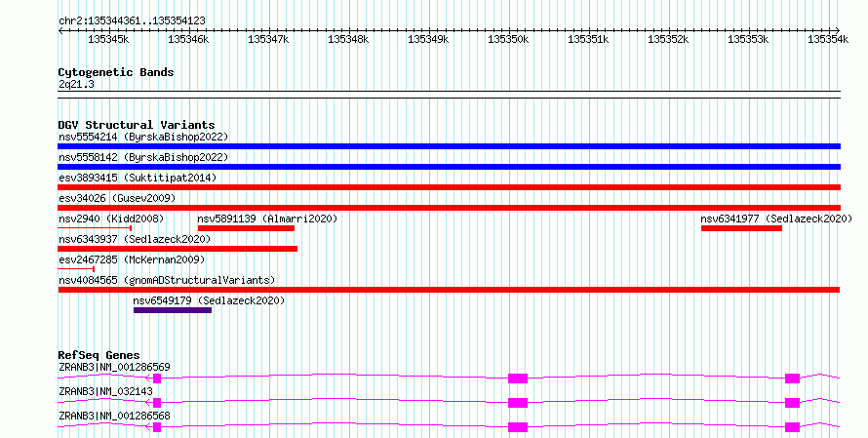Open the esv34026 (Gusev2009) label

click(117, 198)
